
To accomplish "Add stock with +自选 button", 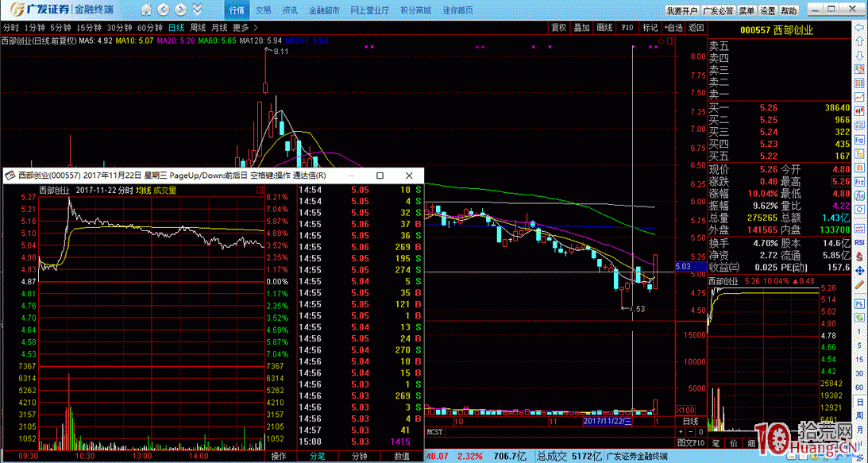I will pyautogui.click(x=673, y=27).
